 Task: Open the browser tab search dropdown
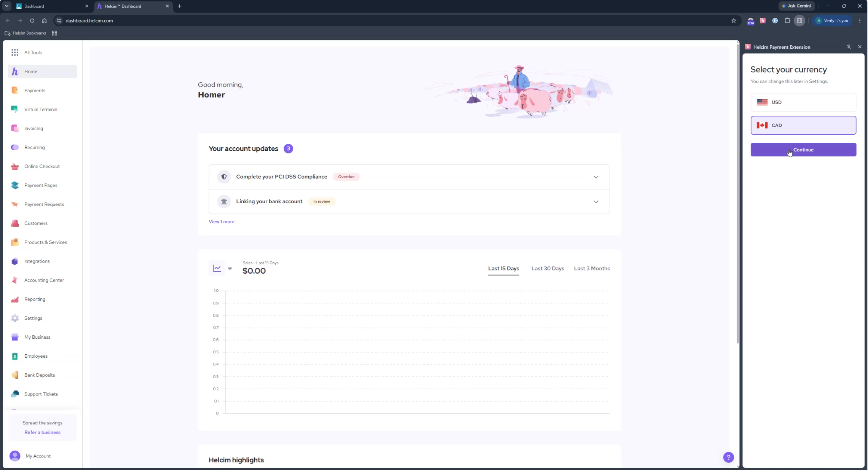(x=6, y=6)
